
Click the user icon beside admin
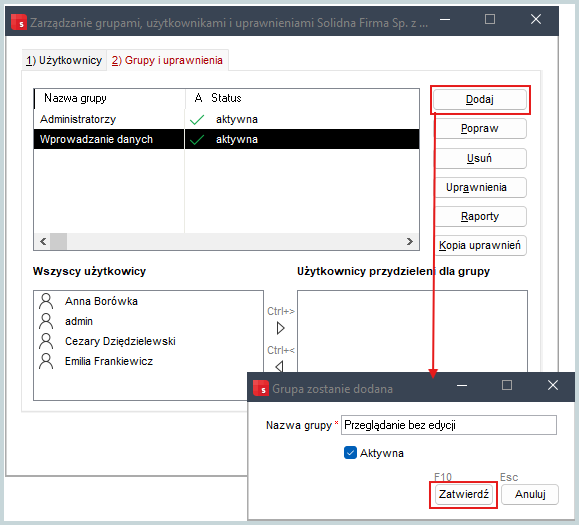[x=46, y=321]
